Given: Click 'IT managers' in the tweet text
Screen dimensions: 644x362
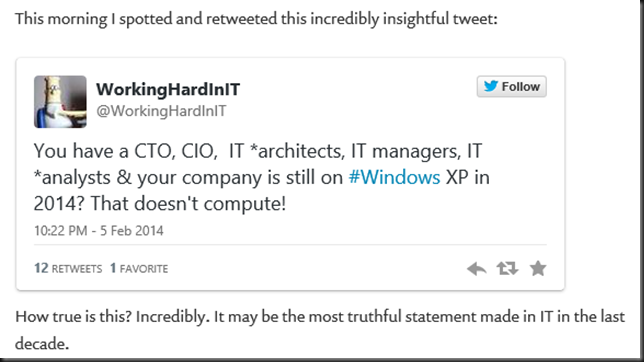Looking at the screenshot, I should tap(406, 151).
